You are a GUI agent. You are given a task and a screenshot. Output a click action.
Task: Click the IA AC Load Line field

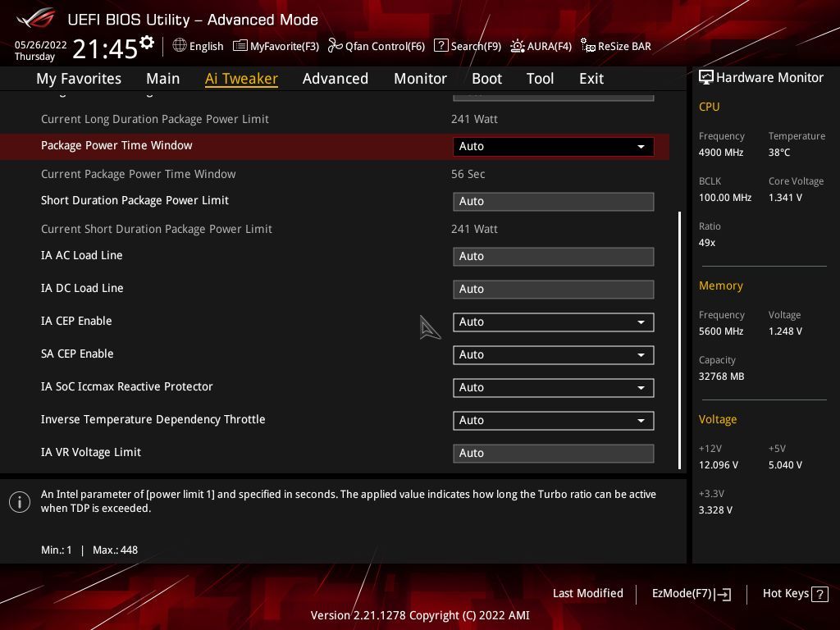tap(554, 257)
